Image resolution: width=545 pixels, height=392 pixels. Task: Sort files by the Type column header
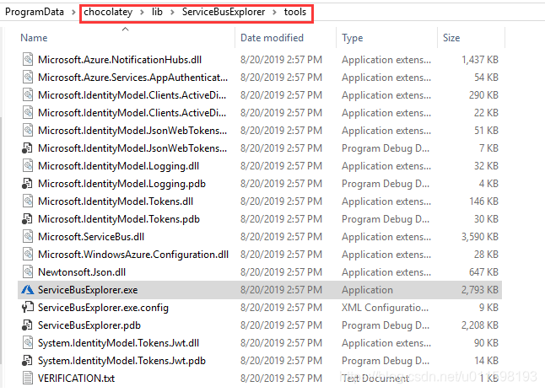pyautogui.click(x=352, y=38)
